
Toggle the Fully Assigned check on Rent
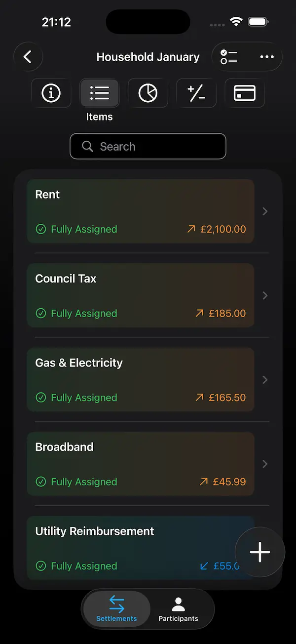(x=41, y=229)
